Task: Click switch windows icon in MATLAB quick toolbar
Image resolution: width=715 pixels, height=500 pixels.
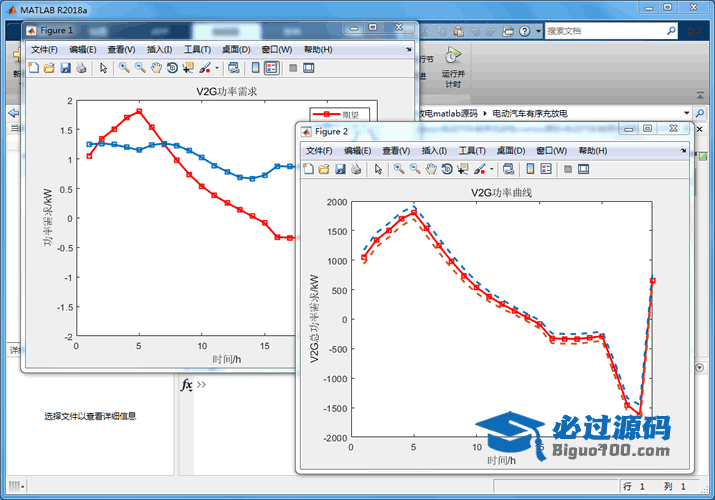Action: click(x=508, y=31)
